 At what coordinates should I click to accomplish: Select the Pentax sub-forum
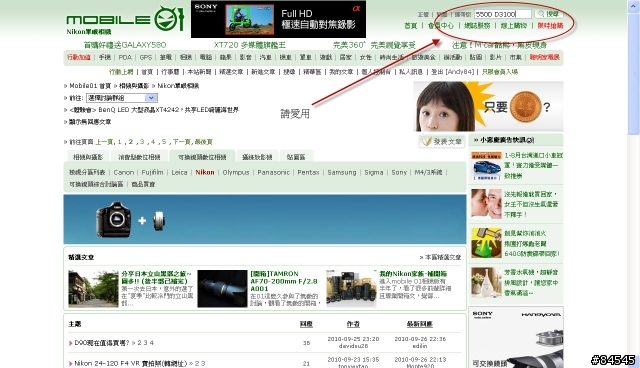(x=308, y=173)
